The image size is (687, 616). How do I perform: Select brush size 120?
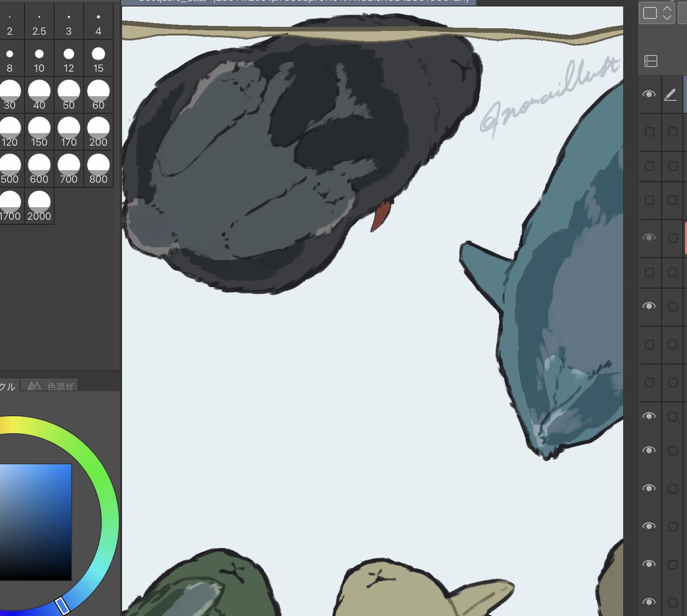[x=10, y=132]
